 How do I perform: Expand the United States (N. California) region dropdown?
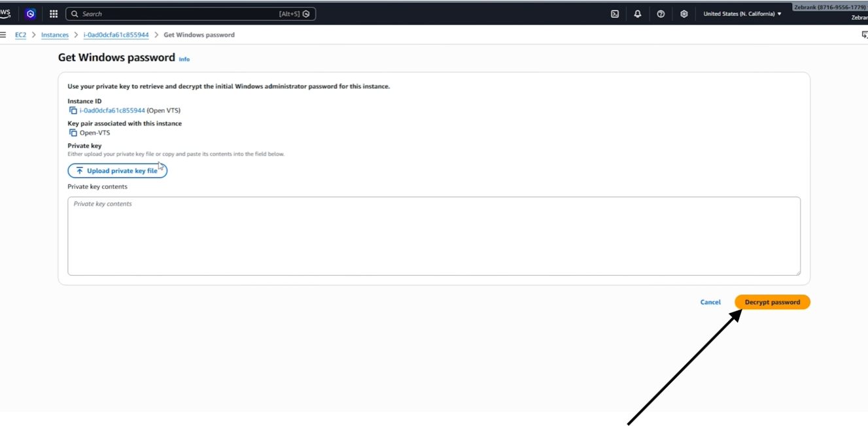[742, 14]
